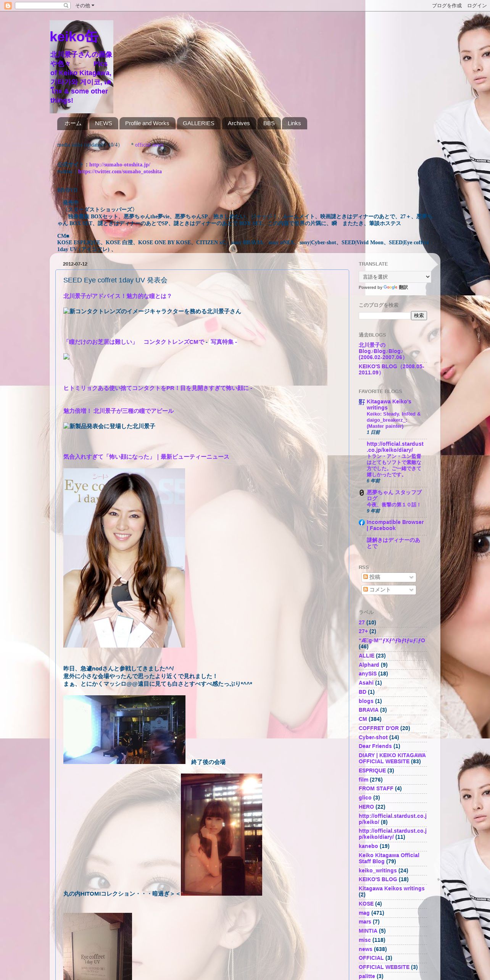Open 魅力倍増！北川景子が三種の瞳でアピール link
The width and height of the screenshot is (490, 980).
click(118, 411)
